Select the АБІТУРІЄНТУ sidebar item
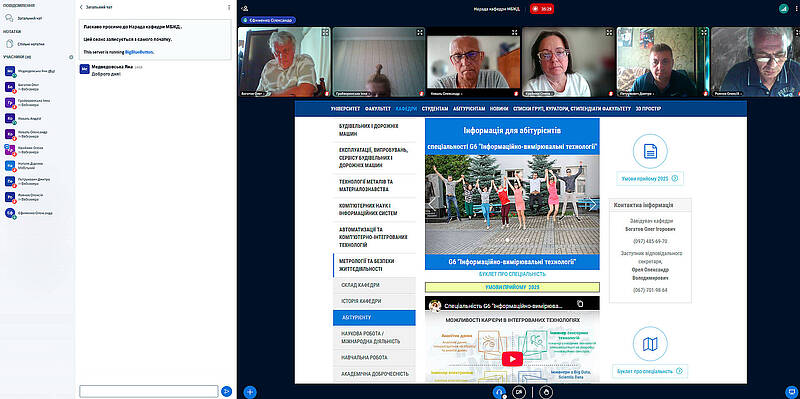Screen dimensions: 800x399 pyautogui.click(x=374, y=317)
